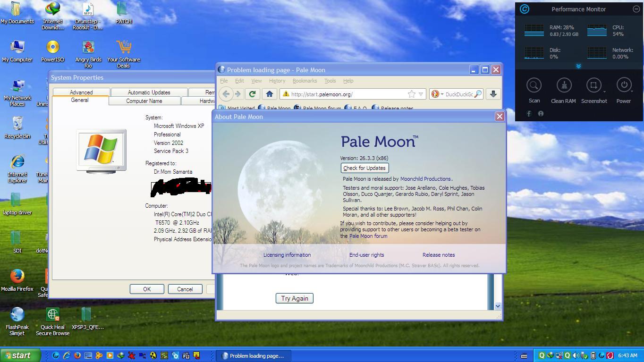Bookmark this page using the star icon
The height and width of the screenshot is (362, 644).
coord(411,94)
